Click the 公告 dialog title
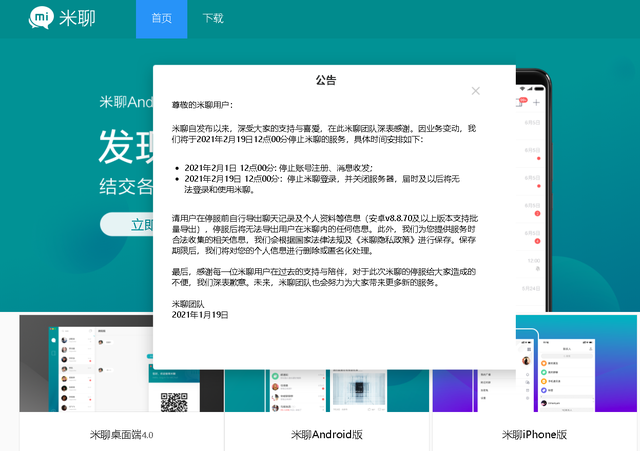 click(x=326, y=80)
